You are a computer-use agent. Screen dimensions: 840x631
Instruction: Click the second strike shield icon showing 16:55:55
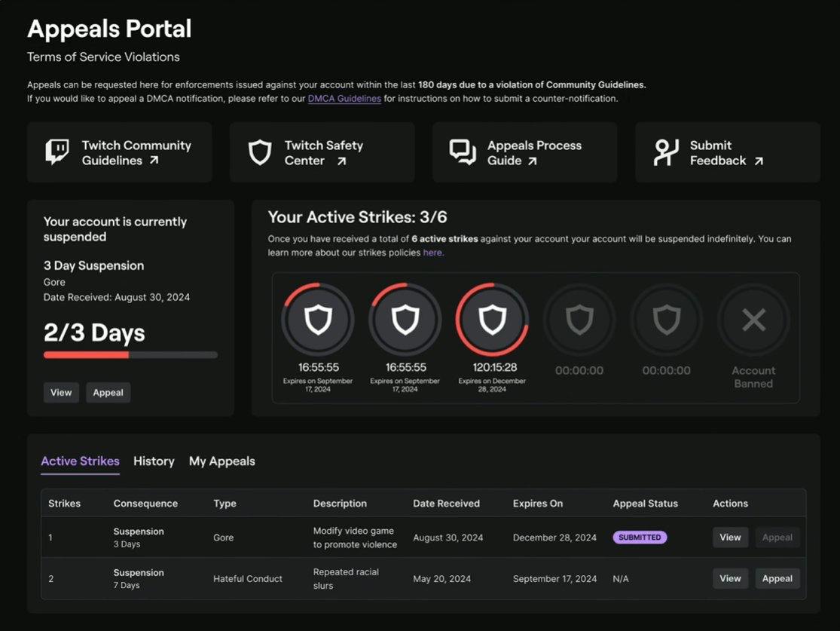(405, 320)
